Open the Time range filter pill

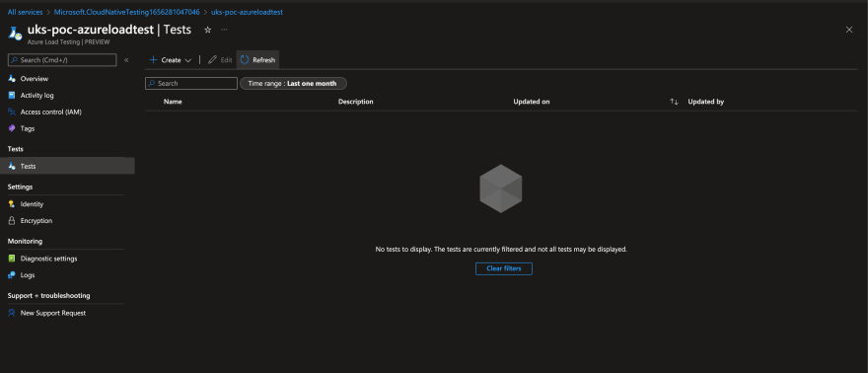click(x=293, y=84)
